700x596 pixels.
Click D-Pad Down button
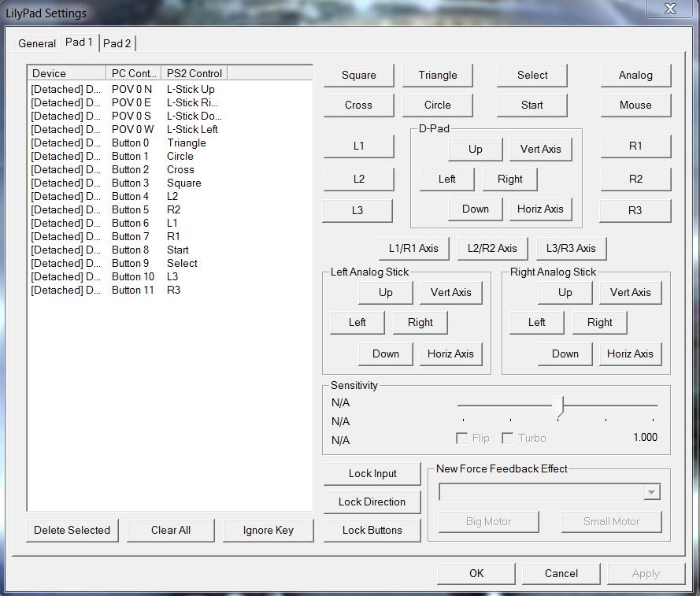point(476,209)
